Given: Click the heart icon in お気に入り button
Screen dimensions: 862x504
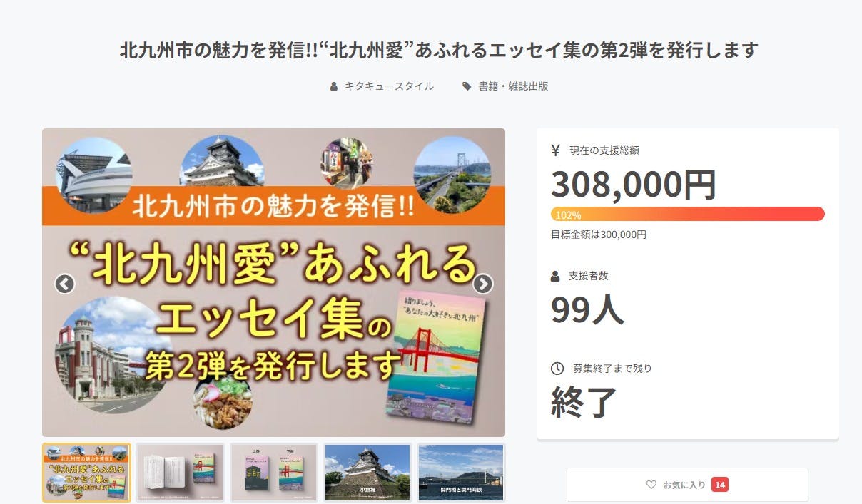Looking at the screenshot, I should point(651,485).
